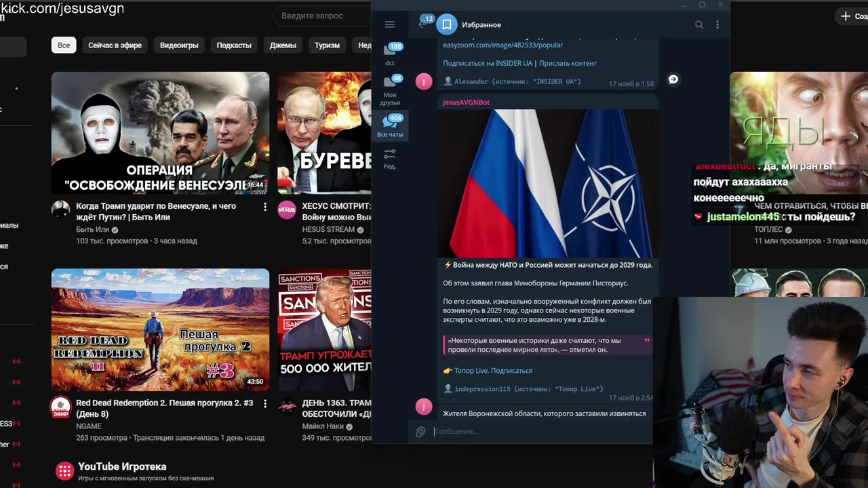Select the Видеоигры filter chip

pyautogui.click(x=179, y=45)
